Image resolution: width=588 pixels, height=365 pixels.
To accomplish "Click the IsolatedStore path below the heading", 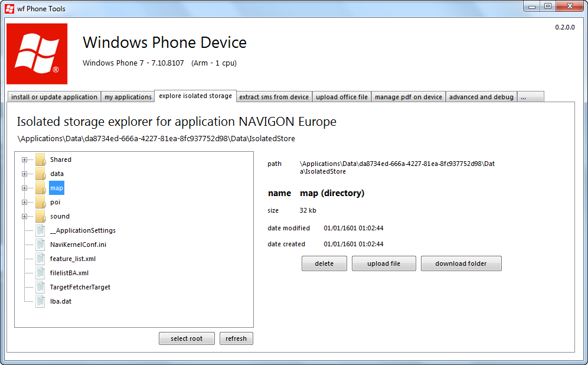I will [156, 139].
